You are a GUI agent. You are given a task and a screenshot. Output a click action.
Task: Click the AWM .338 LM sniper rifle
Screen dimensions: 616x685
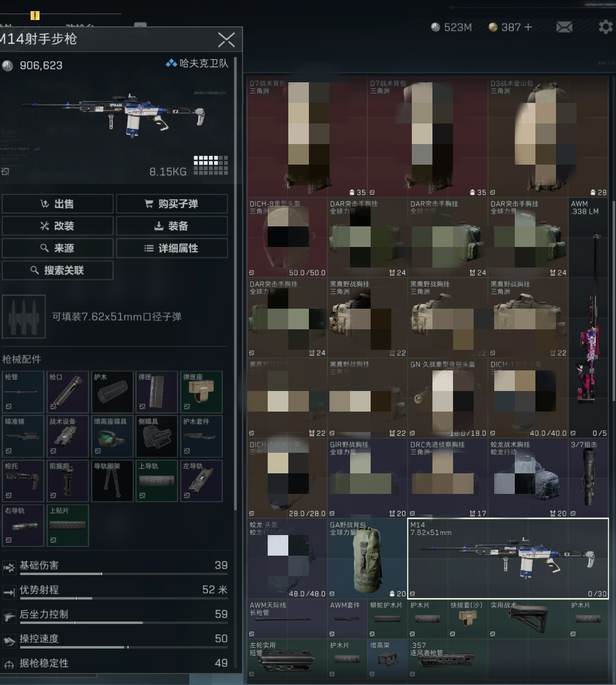coord(588,318)
